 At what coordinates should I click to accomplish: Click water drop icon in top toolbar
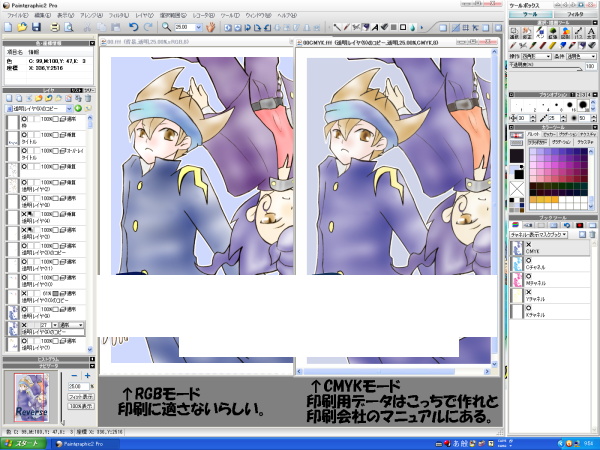(412, 28)
